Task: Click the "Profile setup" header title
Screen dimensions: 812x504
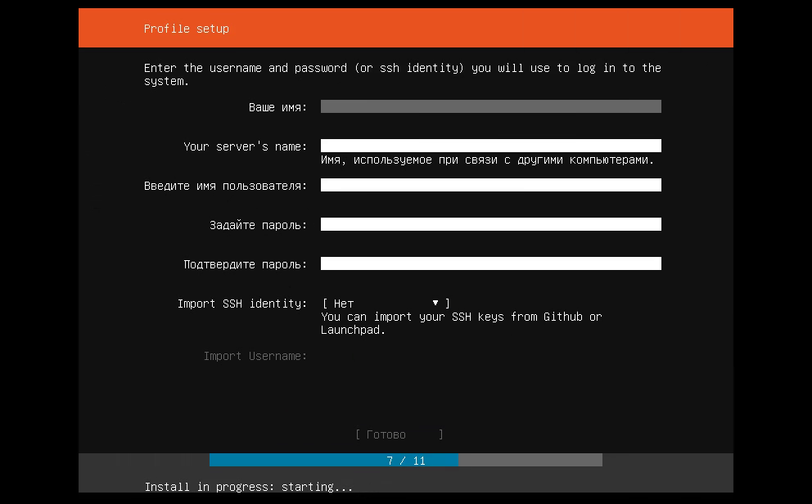Action: pyautogui.click(x=187, y=29)
